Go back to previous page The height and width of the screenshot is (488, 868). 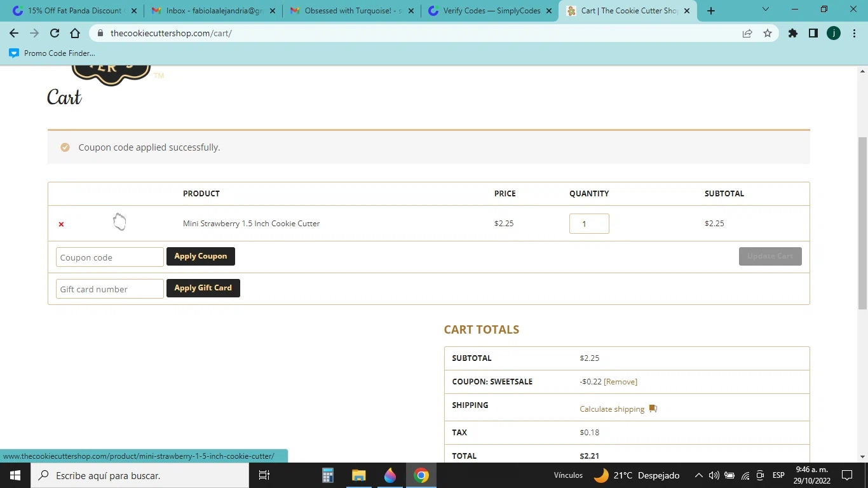pyautogui.click(x=14, y=33)
